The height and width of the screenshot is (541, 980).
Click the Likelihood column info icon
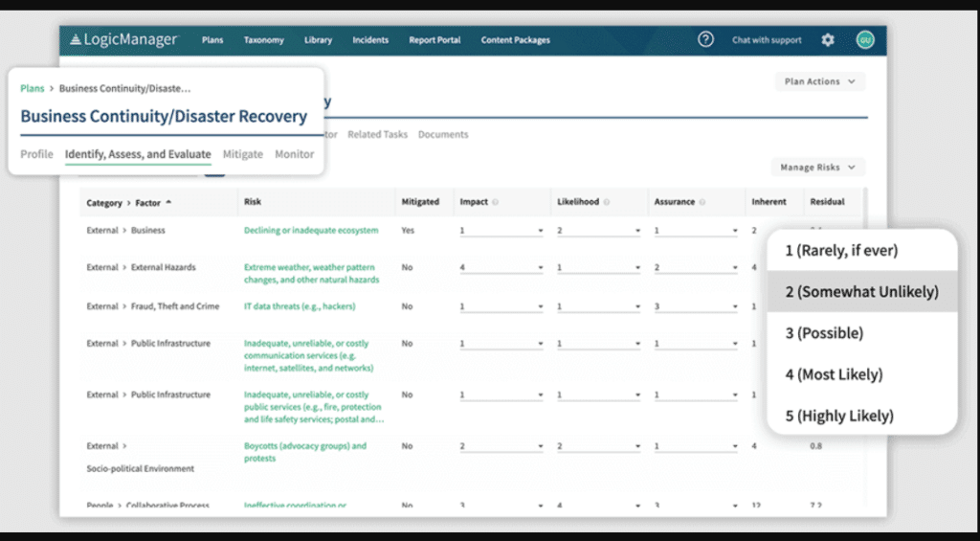point(607,202)
